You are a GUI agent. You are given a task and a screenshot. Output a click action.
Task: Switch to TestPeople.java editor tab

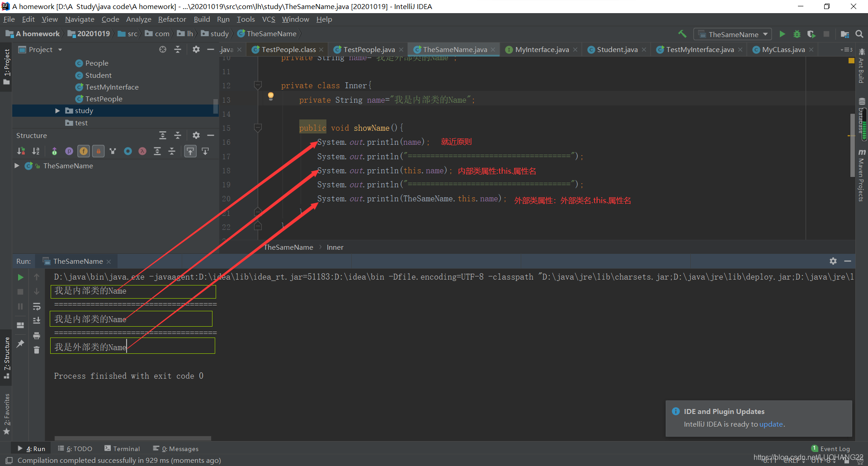[x=368, y=49]
